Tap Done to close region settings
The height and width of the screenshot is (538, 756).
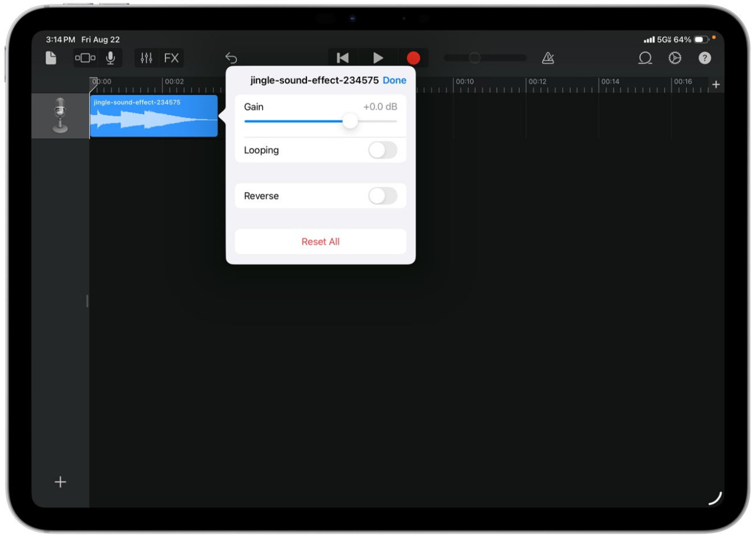click(x=395, y=80)
